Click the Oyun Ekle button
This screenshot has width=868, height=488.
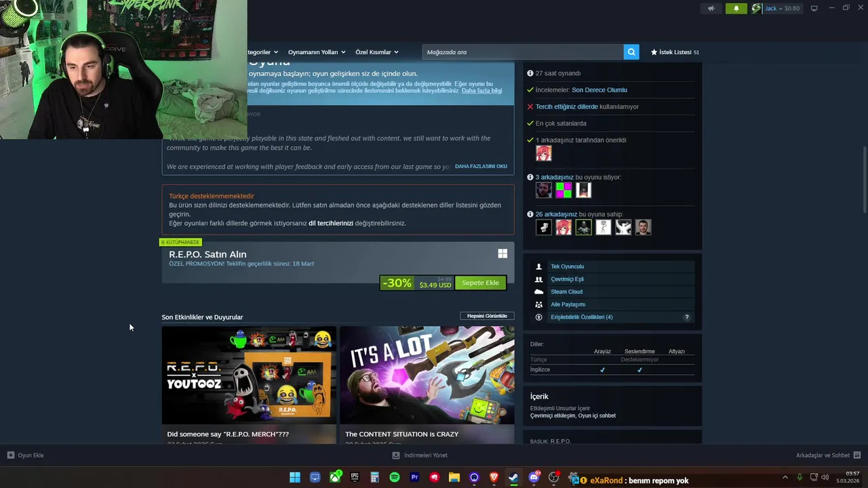tap(25, 455)
